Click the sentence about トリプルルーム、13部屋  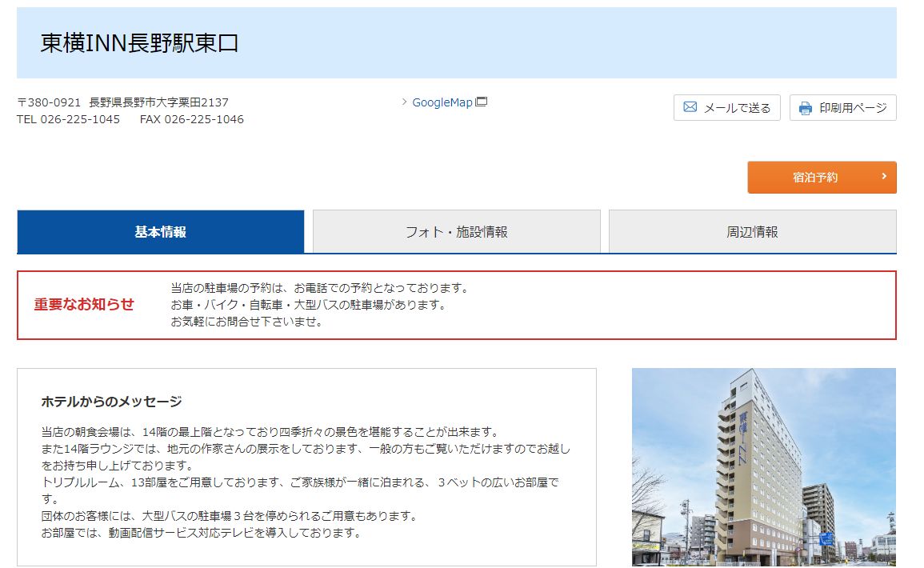click(300, 490)
